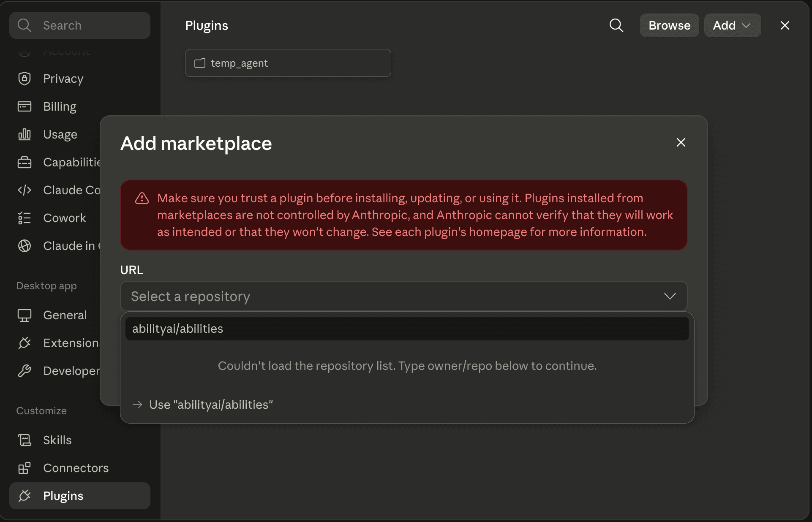
Task: Click the Customize section label
Action: [x=41, y=411]
